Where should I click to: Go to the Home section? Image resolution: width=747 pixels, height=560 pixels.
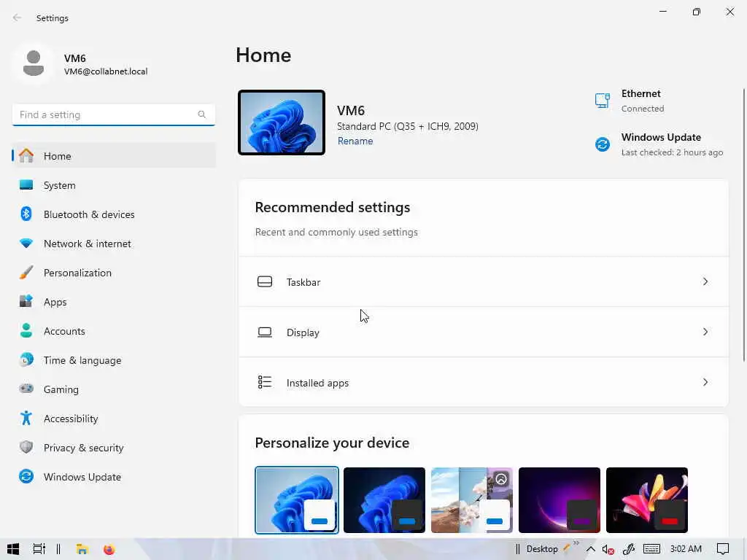pyautogui.click(x=114, y=156)
